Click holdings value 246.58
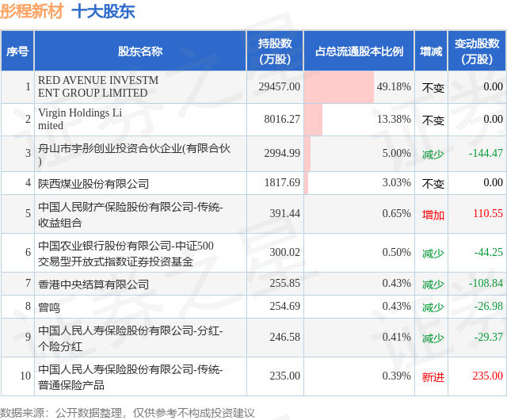Screen dimensions: 507x420 tap(285, 337)
